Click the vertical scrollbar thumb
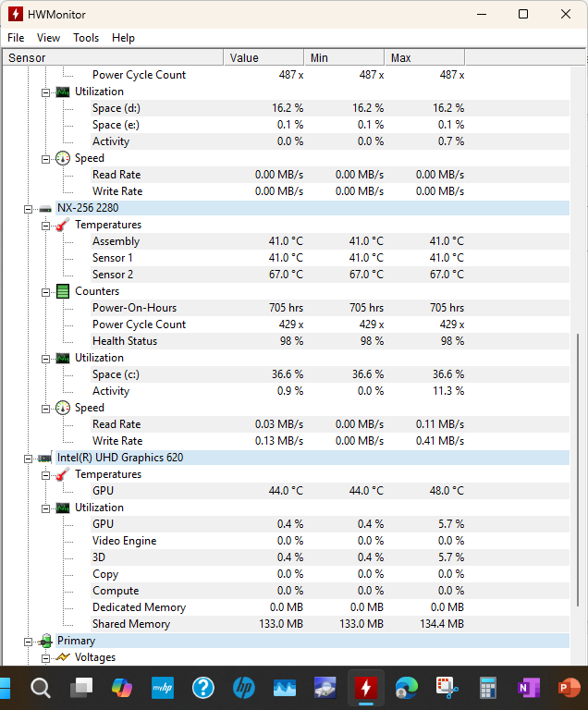Screen dimensions: 588x710 [578, 470]
